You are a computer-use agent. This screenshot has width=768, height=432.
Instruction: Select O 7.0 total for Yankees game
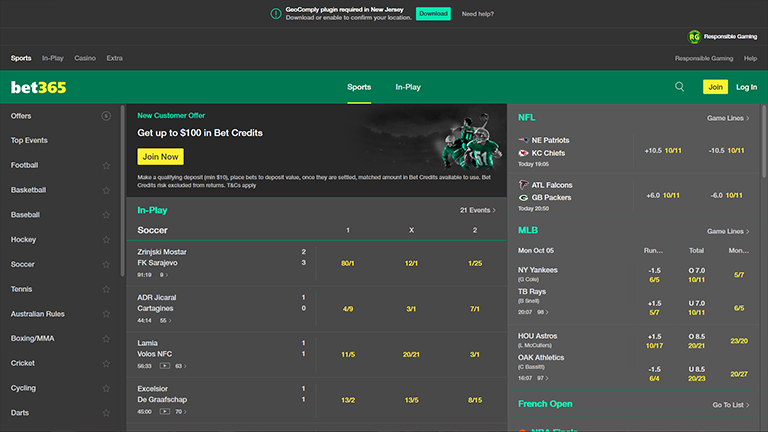pyautogui.click(x=696, y=275)
